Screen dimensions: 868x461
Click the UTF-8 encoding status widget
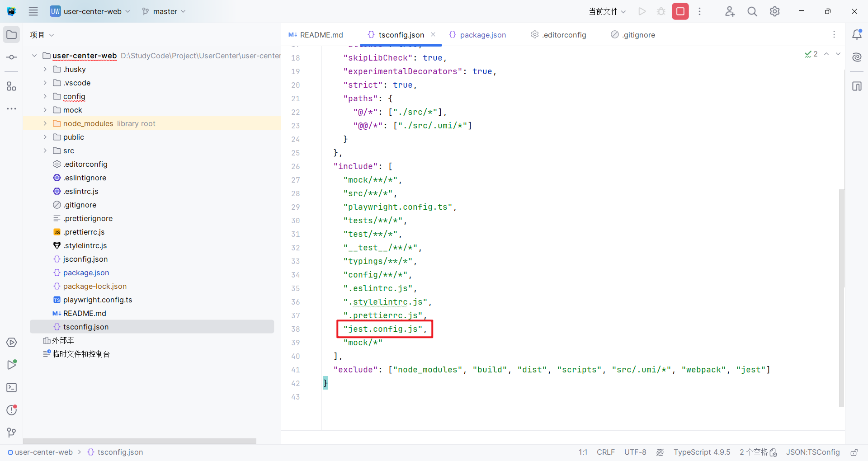tap(635, 452)
